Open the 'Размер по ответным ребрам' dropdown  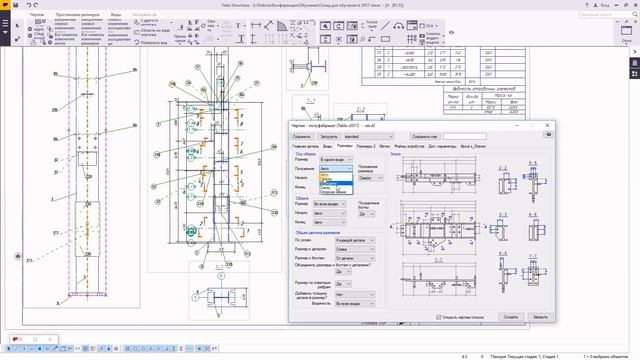coord(343,284)
